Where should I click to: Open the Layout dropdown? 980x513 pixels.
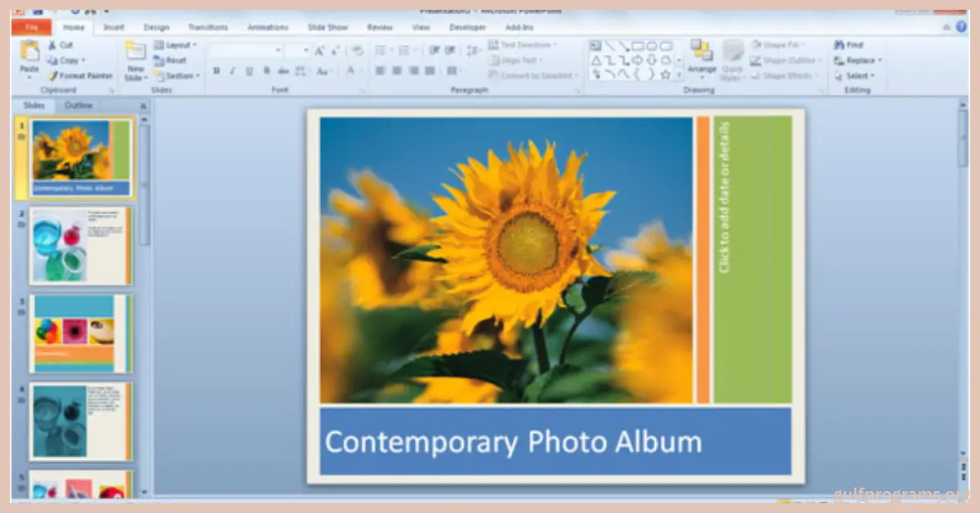(x=176, y=45)
